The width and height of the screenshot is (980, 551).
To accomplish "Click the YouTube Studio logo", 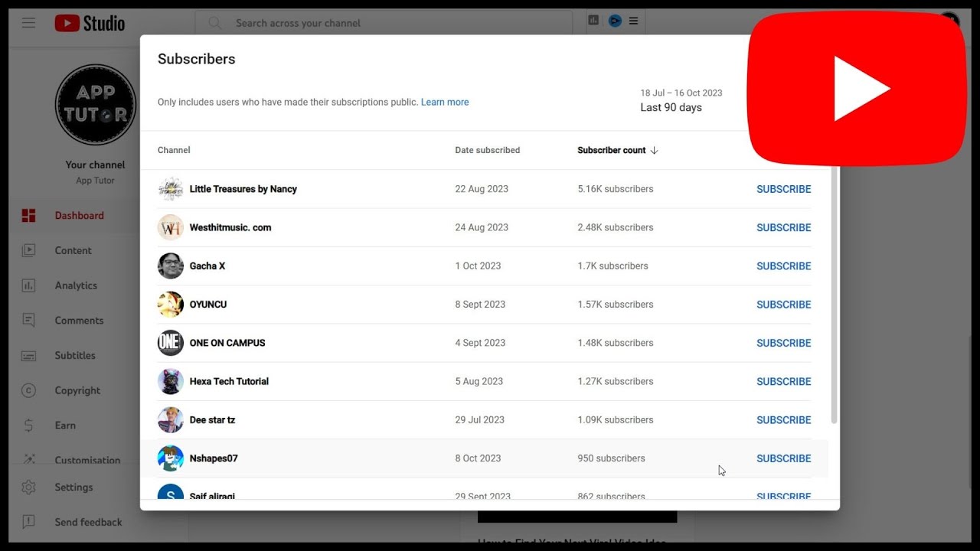I will (x=90, y=23).
